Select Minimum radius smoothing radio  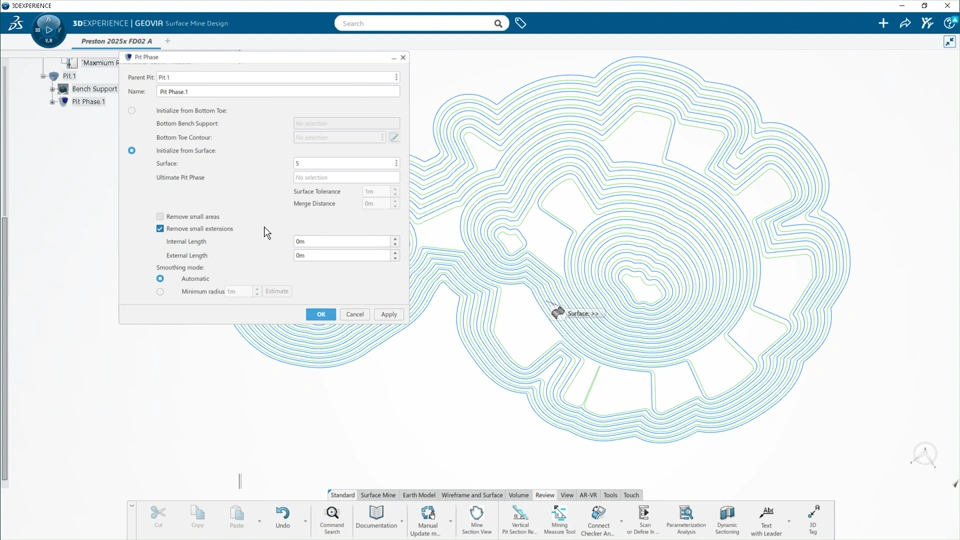(x=160, y=291)
